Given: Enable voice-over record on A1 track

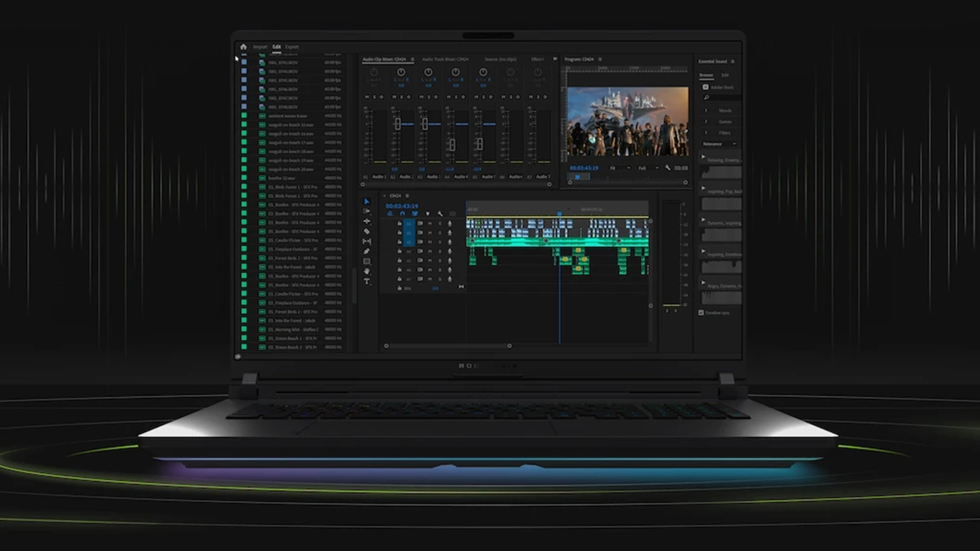Looking at the screenshot, I should [449, 223].
